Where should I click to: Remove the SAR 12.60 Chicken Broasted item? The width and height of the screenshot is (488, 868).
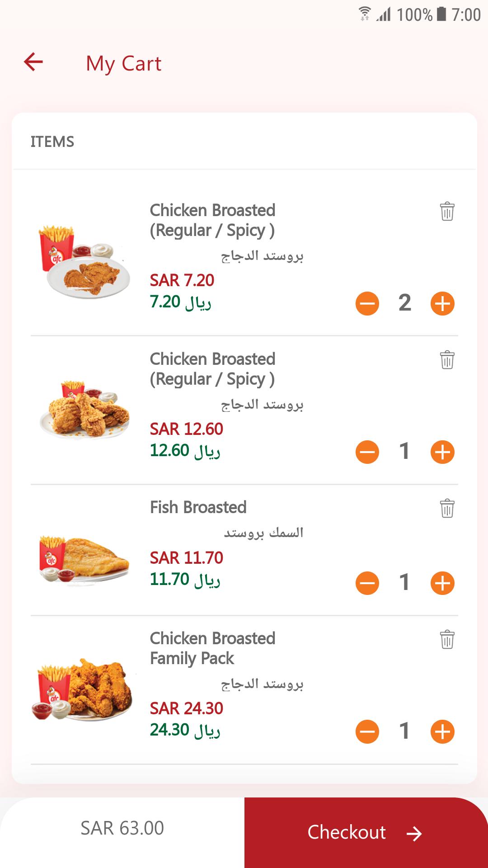(447, 360)
